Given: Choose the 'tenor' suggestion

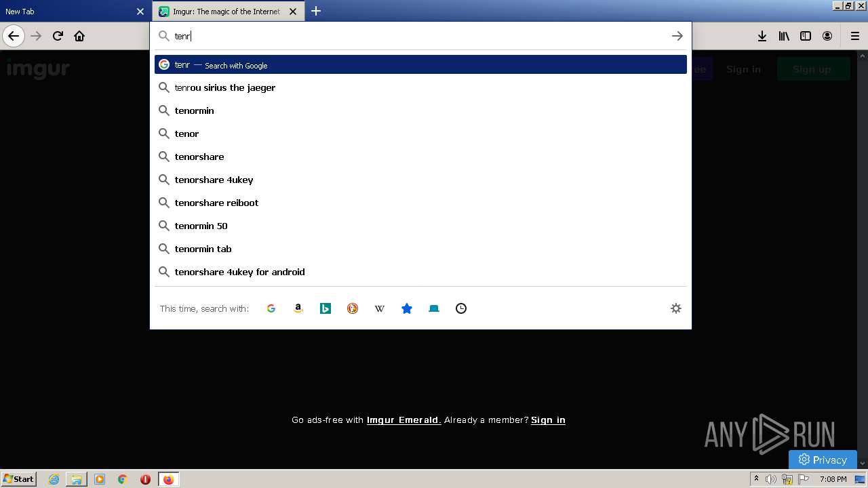Looking at the screenshot, I should pos(420,134).
